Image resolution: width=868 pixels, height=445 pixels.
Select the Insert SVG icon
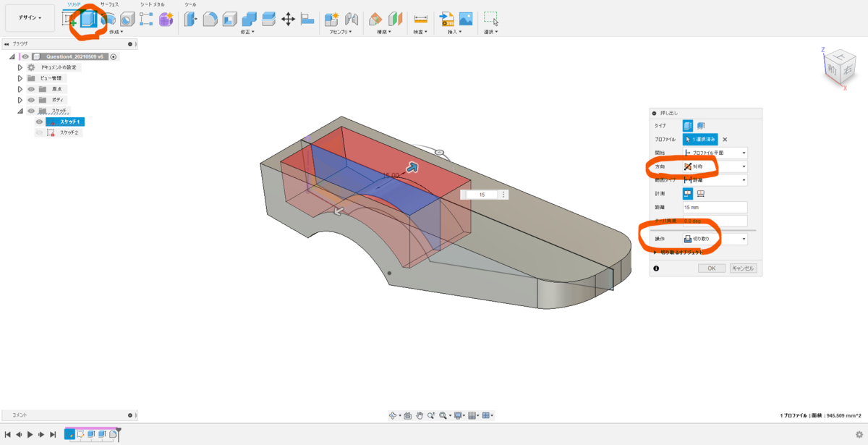446,20
